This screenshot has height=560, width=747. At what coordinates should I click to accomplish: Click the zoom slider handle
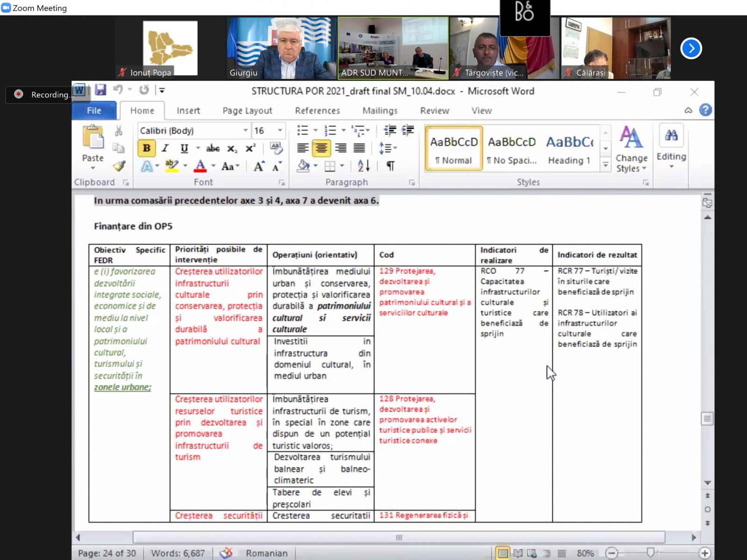650,553
